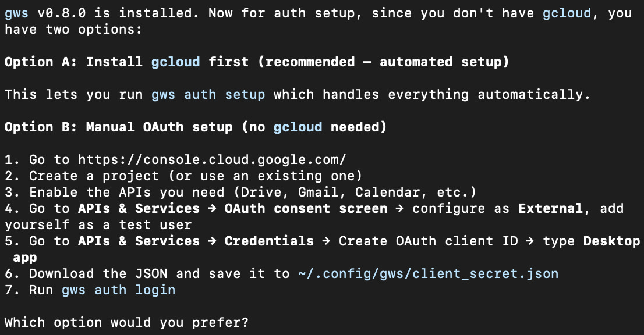Screen dimensions: 644x335
Task: Click 'OAuth consent screen' bold text
Action: coord(306,208)
